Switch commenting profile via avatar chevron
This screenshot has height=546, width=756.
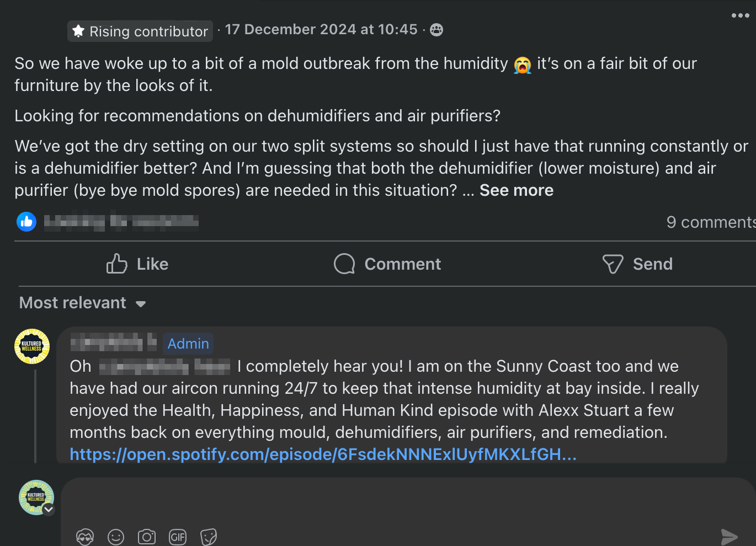tap(49, 510)
